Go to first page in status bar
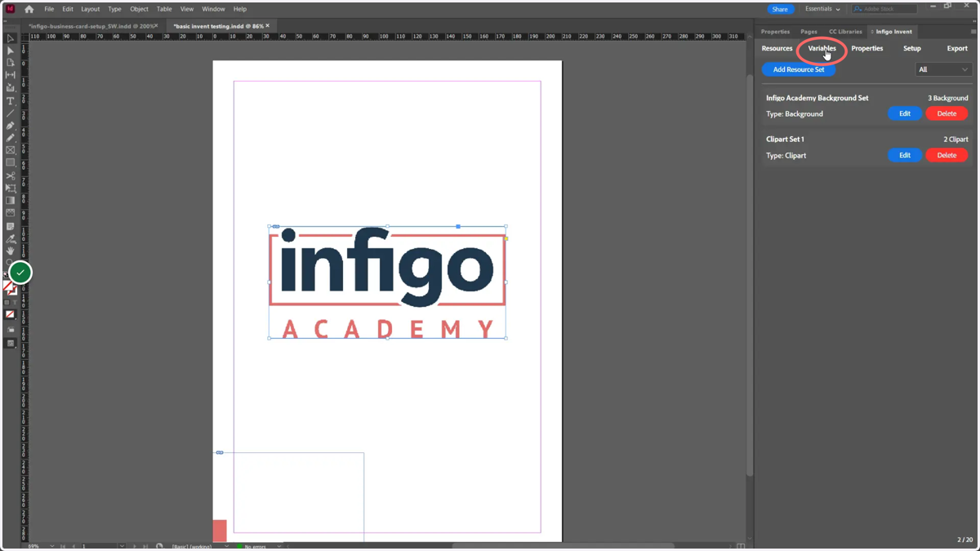980x551 pixels. point(63,546)
